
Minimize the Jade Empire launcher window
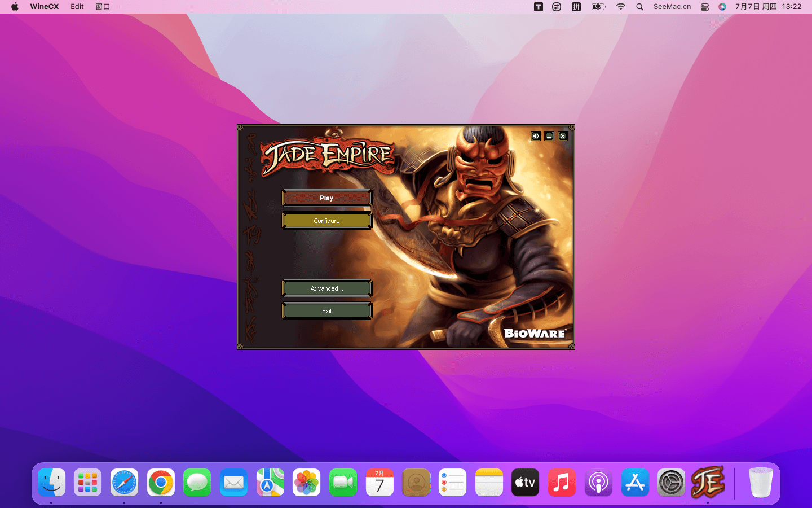coord(549,136)
